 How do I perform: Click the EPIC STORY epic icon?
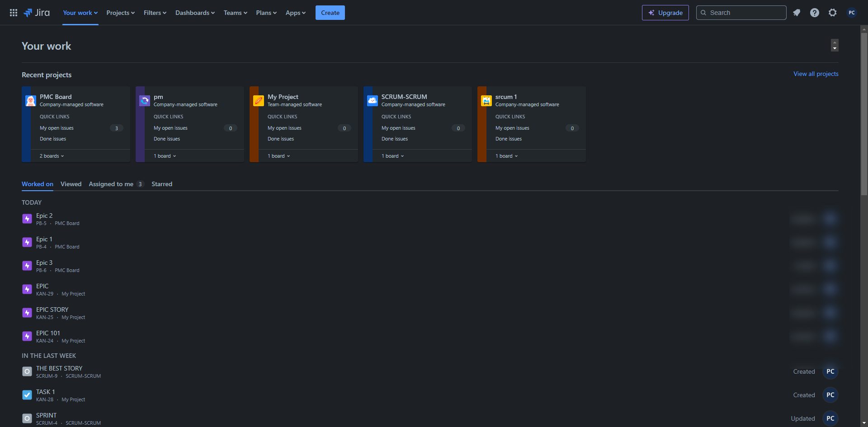pos(27,313)
